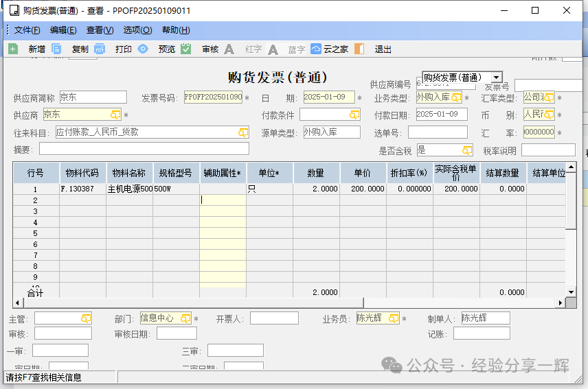Open the 是否含税 lookup selector
This screenshot has width=588, height=389.
466,150
